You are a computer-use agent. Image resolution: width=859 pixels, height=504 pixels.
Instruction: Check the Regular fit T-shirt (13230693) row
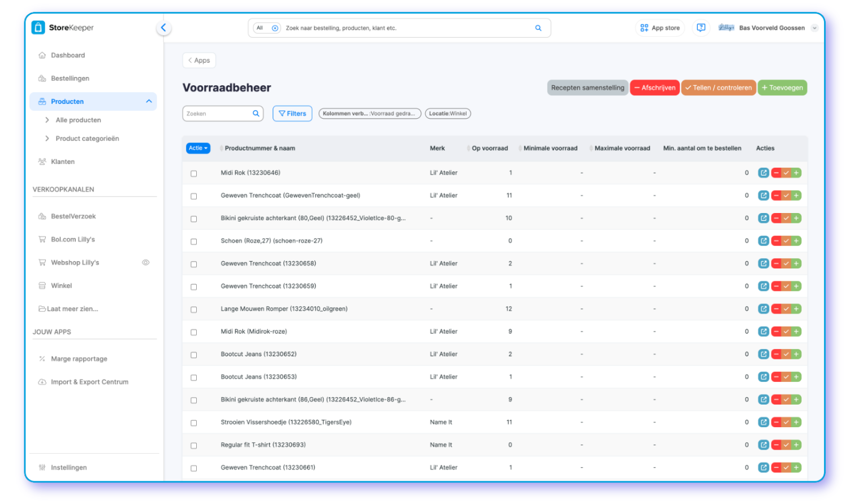(194, 446)
